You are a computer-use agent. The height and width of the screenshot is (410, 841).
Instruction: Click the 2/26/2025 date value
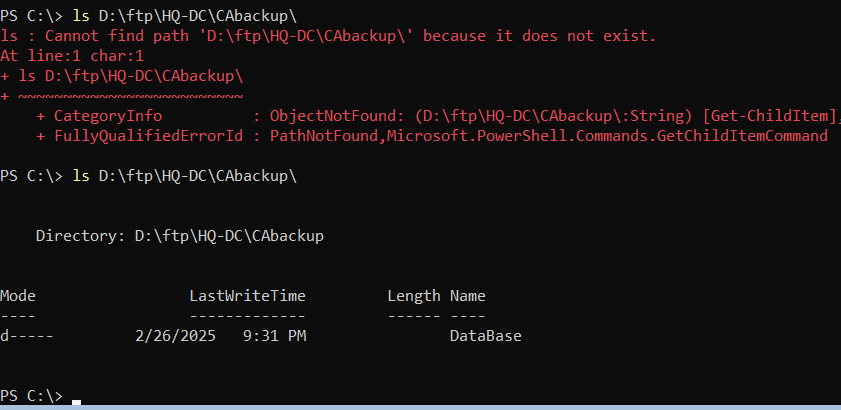[175, 336]
